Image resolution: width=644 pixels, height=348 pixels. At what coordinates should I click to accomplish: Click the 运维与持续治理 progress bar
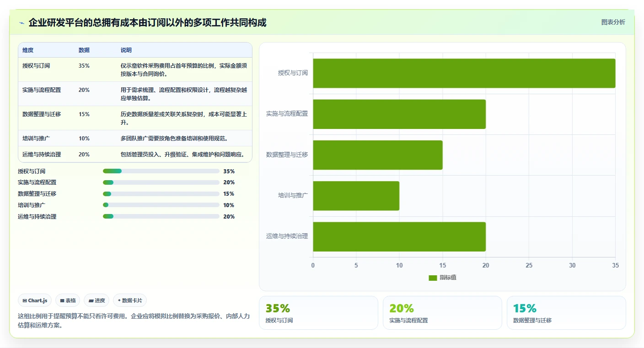[161, 216]
